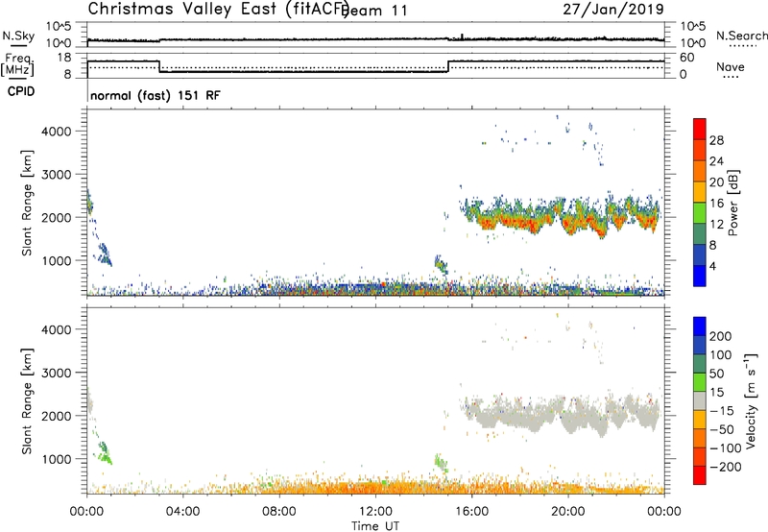Click the strong backscatter band near 2000 km in power panel
This screenshot has height=532, width=768.
pyautogui.click(x=561, y=215)
